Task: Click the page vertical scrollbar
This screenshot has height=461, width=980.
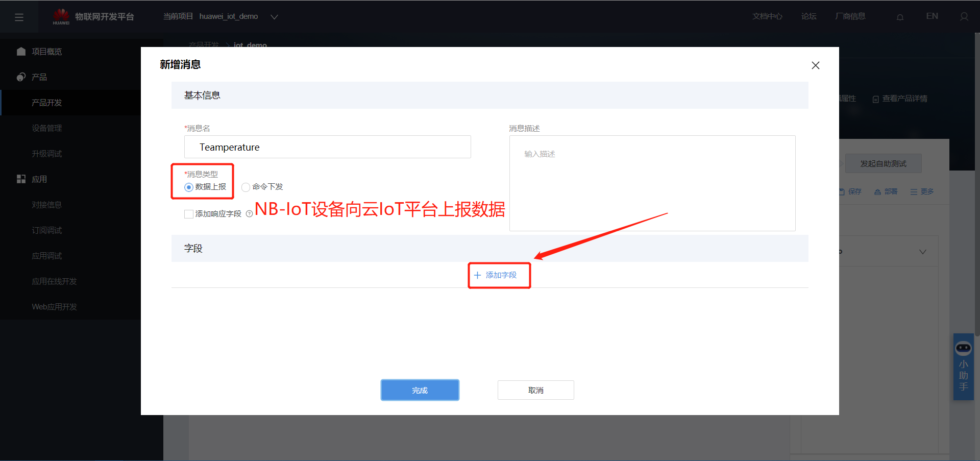Action: tap(977, 184)
